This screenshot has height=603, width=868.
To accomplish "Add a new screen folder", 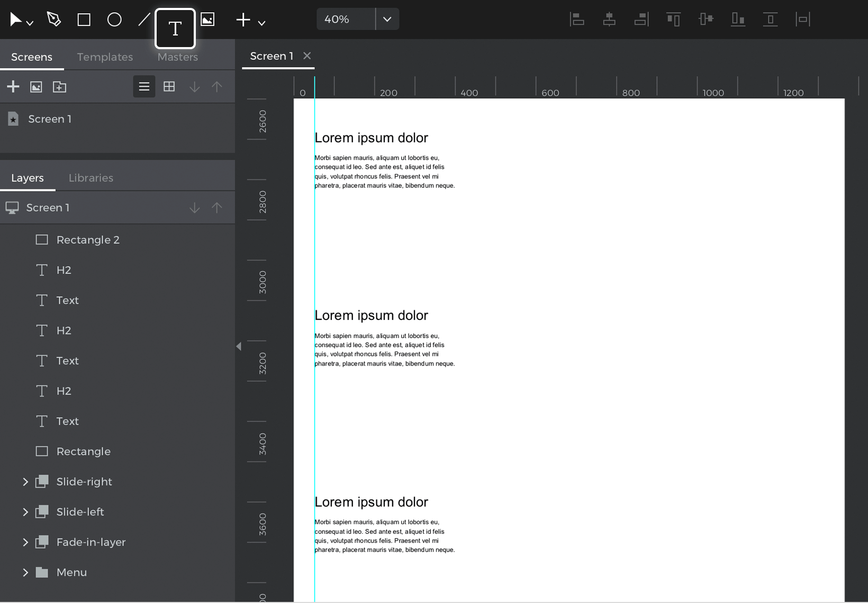I will tap(59, 87).
